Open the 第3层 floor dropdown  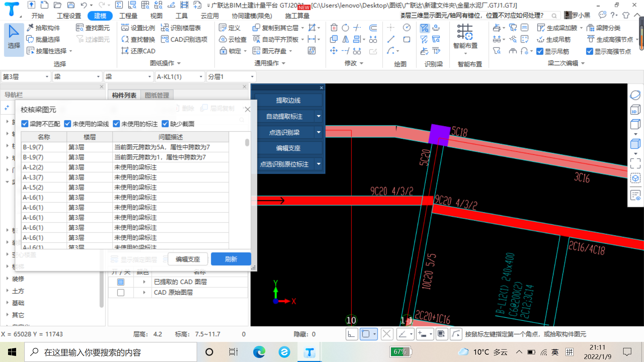26,77
